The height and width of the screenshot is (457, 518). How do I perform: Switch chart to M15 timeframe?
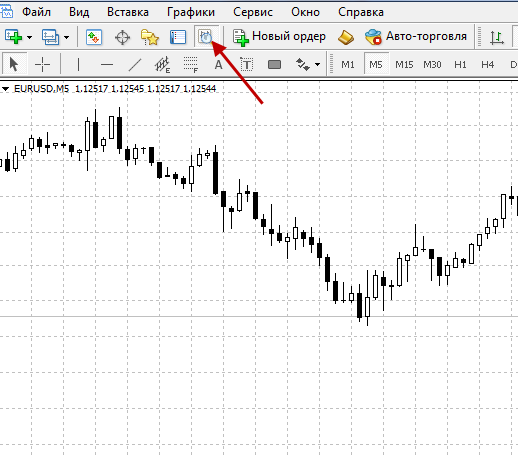pyautogui.click(x=404, y=64)
